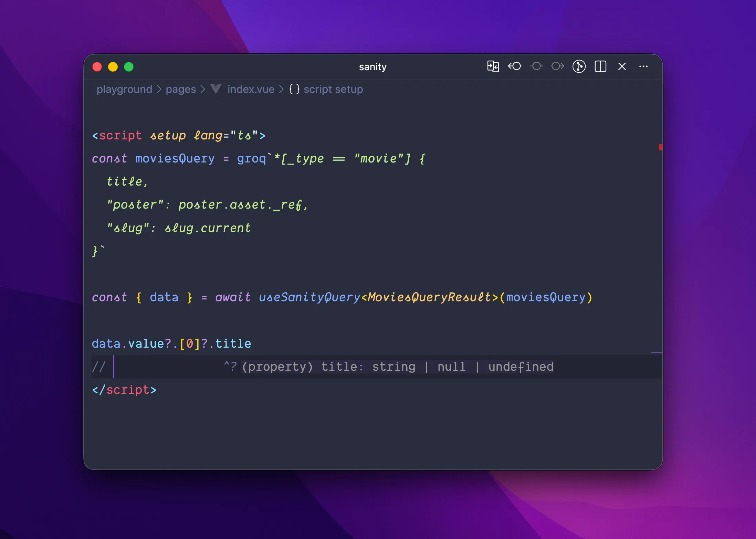Click the yellow minimize window button
This screenshot has height=539, width=756.
pyautogui.click(x=113, y=67)
